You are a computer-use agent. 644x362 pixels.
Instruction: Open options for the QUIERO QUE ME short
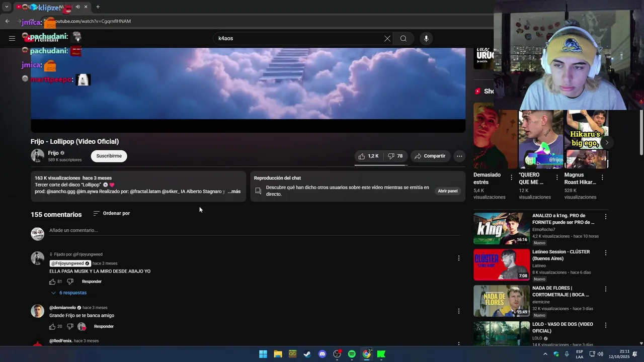click(x=557, y=177)
